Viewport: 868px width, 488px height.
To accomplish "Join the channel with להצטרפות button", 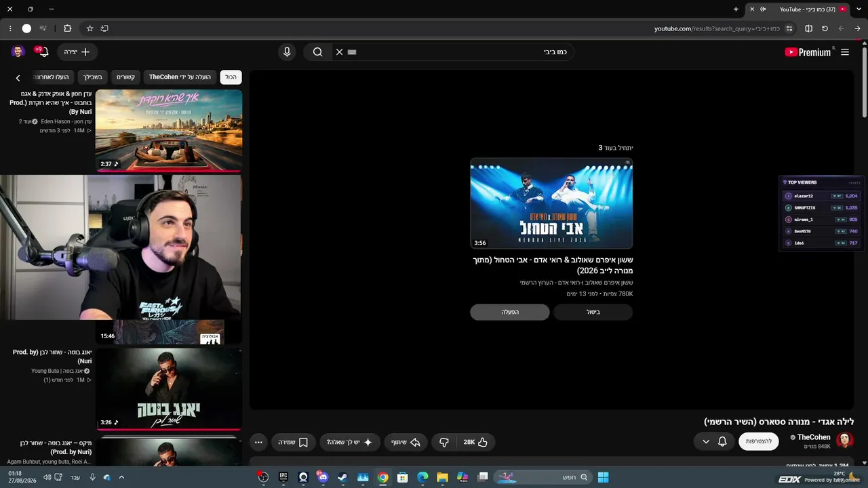I will click(x=759, y=441).
